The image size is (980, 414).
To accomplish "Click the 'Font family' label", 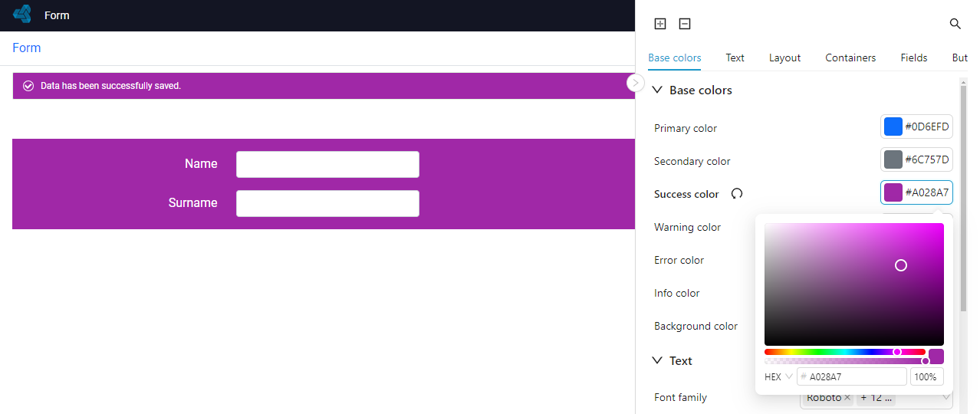I will point(680,397).
